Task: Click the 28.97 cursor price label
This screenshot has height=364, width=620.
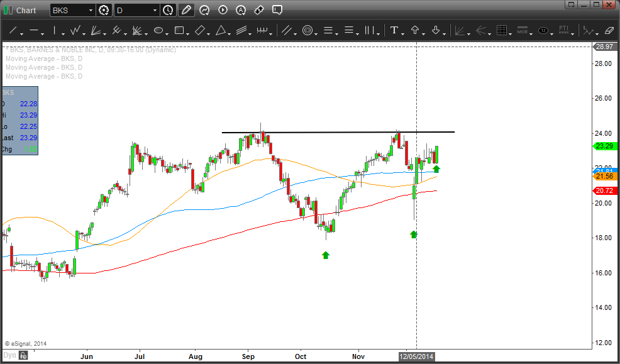Action: [x=604, y=47]
